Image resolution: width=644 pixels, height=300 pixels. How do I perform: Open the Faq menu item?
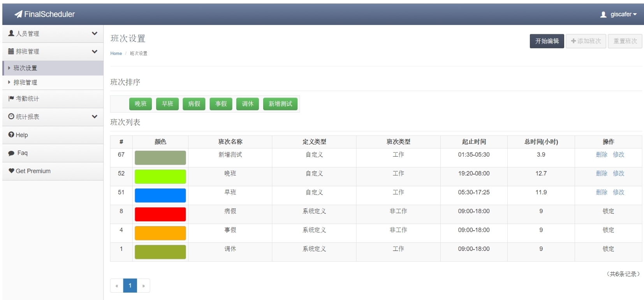point(53,153)
